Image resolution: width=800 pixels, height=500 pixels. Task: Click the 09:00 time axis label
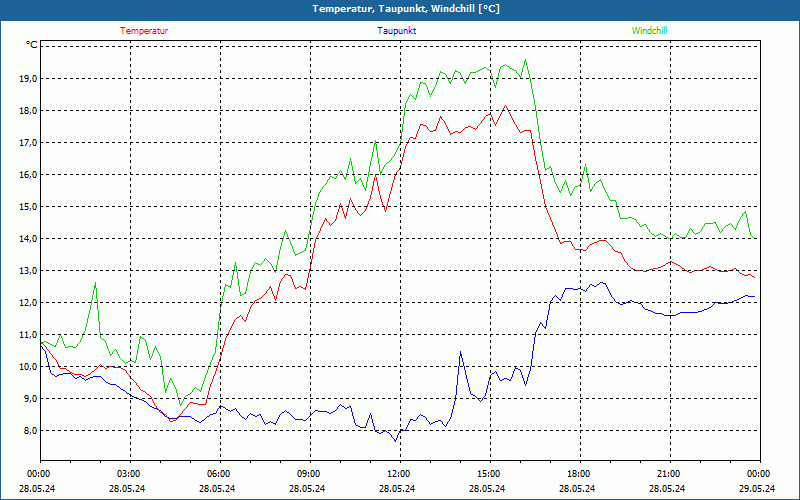[308, 474]
